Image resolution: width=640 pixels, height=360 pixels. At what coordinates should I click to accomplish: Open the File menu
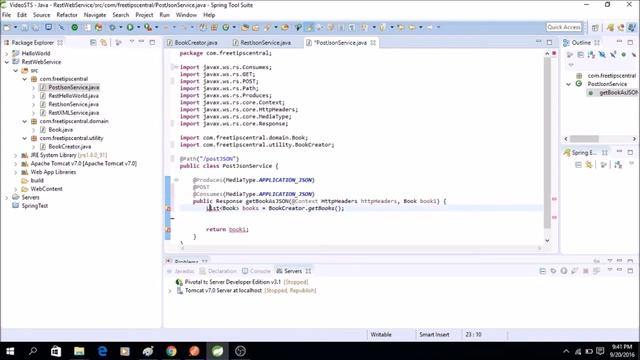7,15
